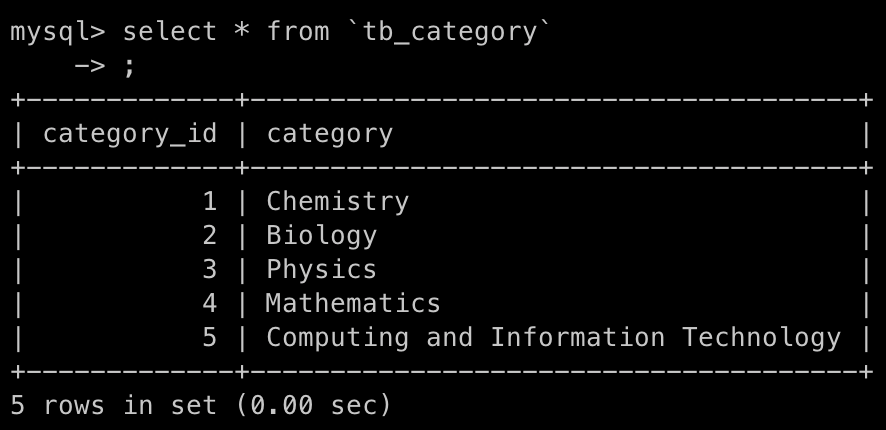This screenshot has width=886, height=430.
Task: Click the category_id column header
Action: coord(129,134)
